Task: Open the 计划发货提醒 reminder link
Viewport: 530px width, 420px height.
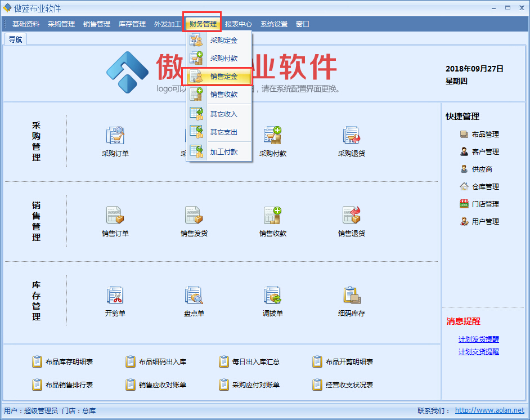Action: [x=478, y=339]
